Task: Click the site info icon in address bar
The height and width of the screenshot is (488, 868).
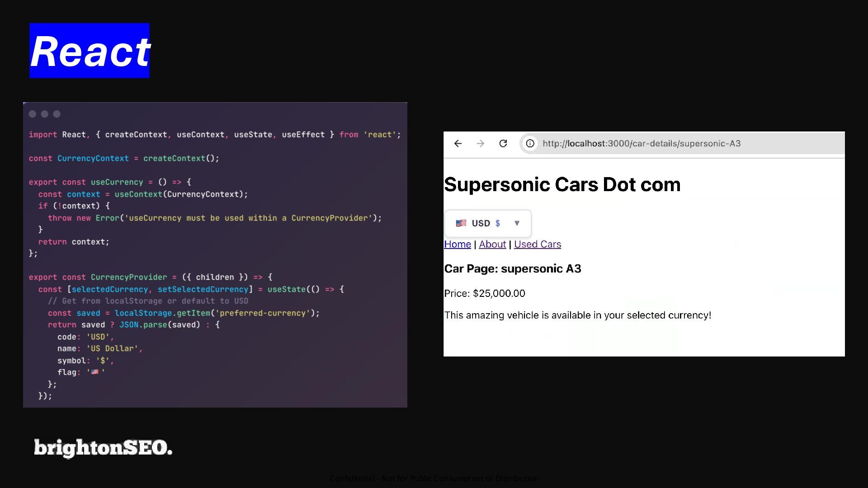Action: point(530,144)
